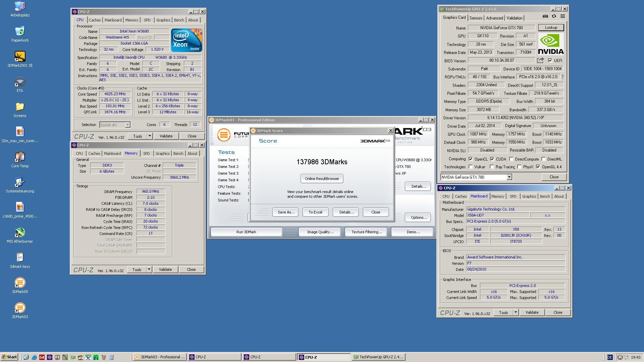Viewport: 644px width, 362px height.
Task: Click the Image Quality button
Action: pos(320,232)
